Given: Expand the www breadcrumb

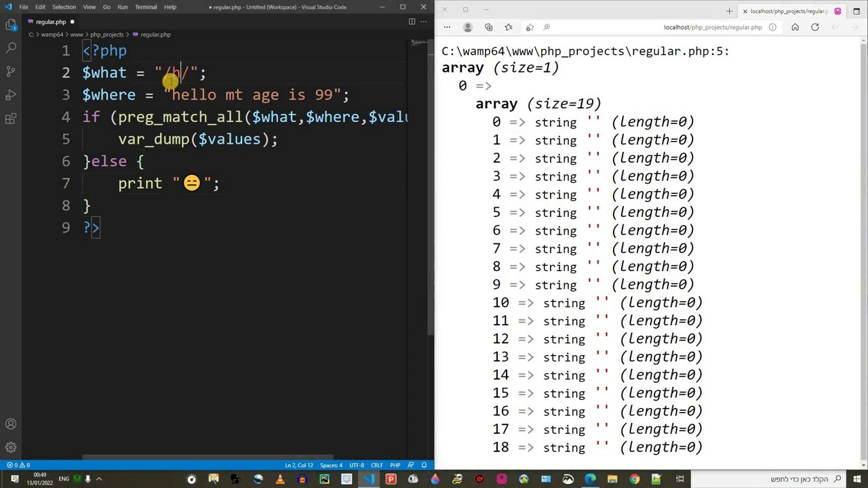Looking at the screenshot, I should pyautogui.click(x=76, y=35).
